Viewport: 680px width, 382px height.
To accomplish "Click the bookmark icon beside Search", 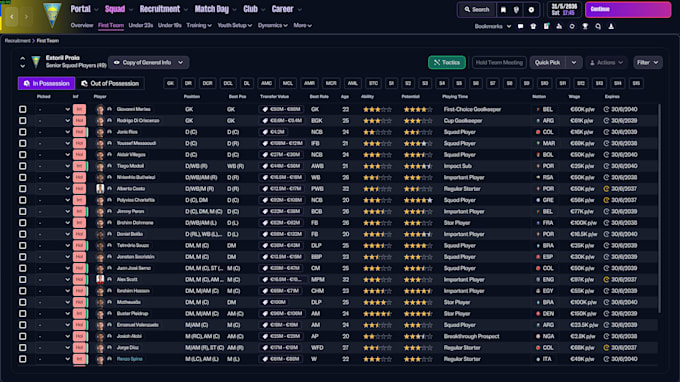I will pos(503,10).
